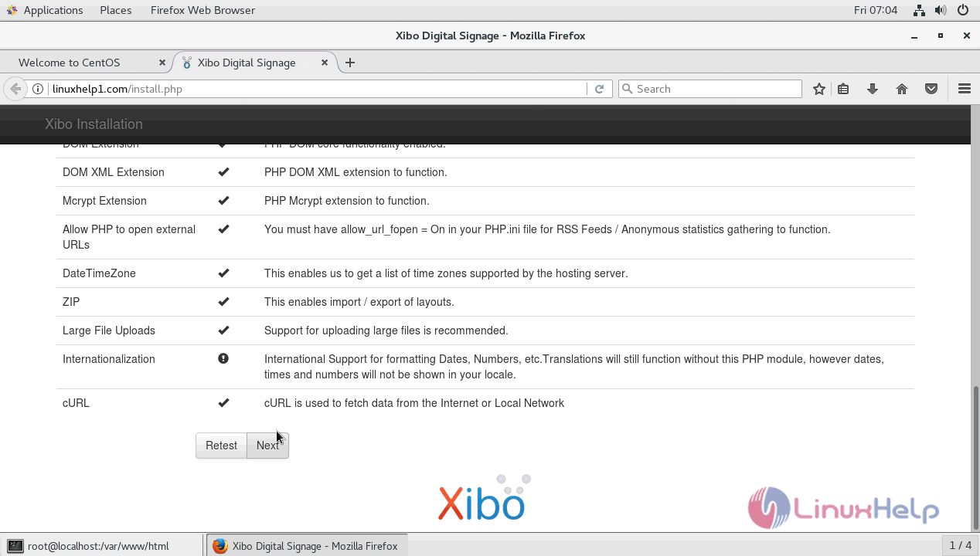This screenshot has width=980, height=556.
Task: Open workspace switcher 1 / 4
Action: coord(960,546)
